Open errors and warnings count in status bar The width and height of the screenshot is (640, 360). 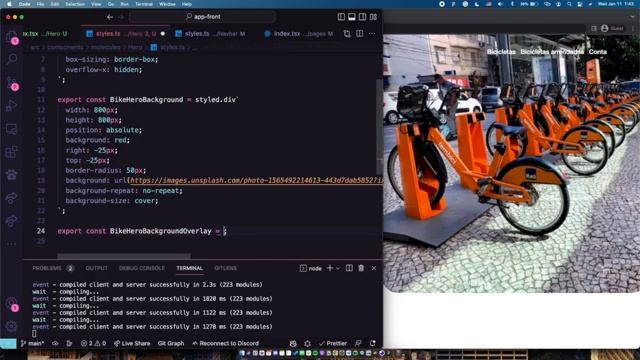[93, 343]
